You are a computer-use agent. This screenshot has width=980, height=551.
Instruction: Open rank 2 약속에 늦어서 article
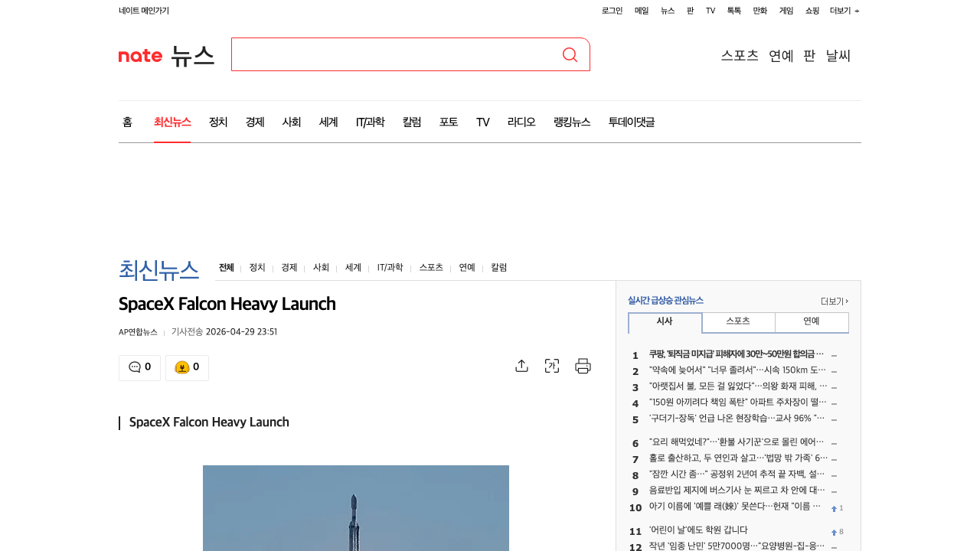pyautogui.click(x=738, y=370)
